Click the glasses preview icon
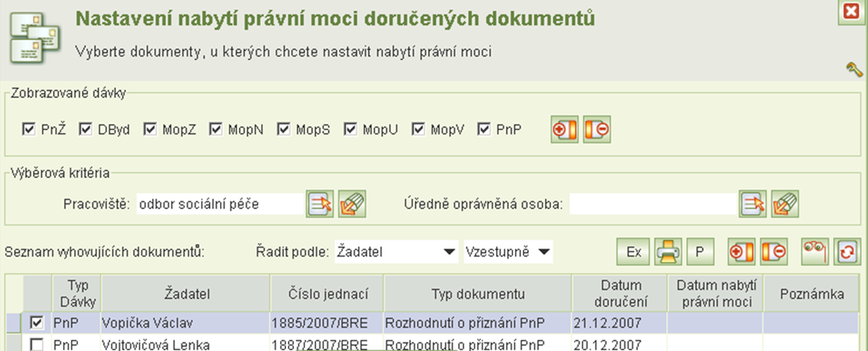 814,252
